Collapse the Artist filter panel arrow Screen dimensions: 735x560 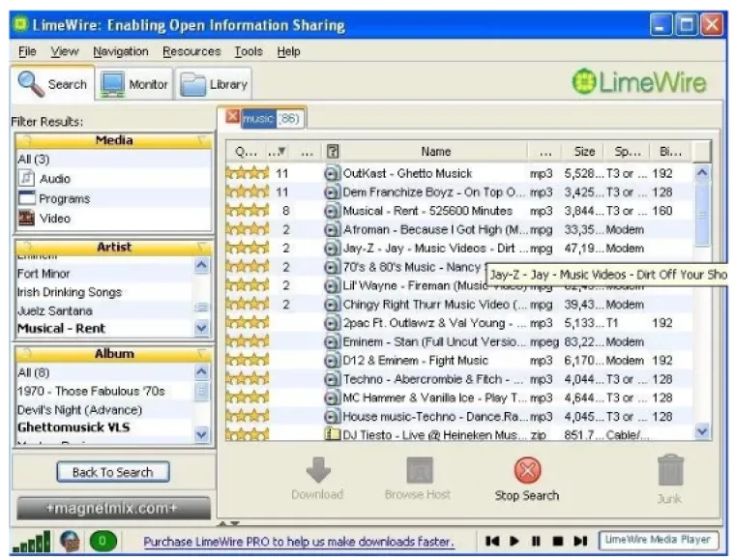(201, 248)
